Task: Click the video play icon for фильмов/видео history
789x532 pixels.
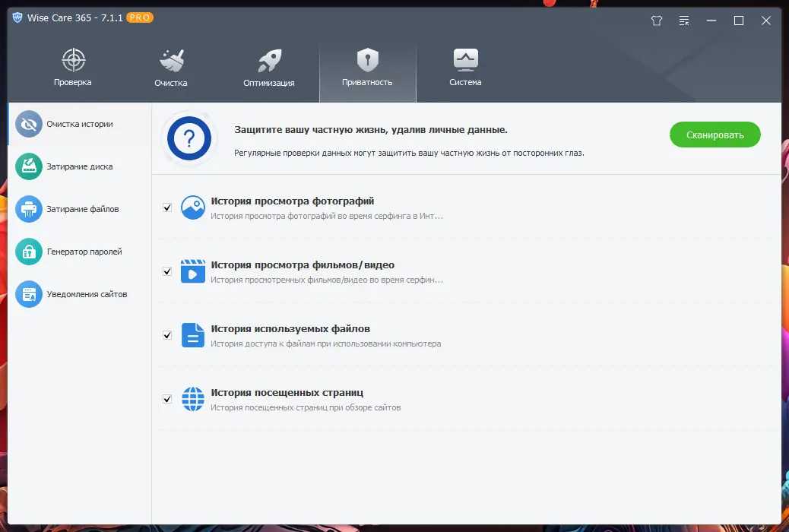Action: pyautogui.click(x=192, y=271)
